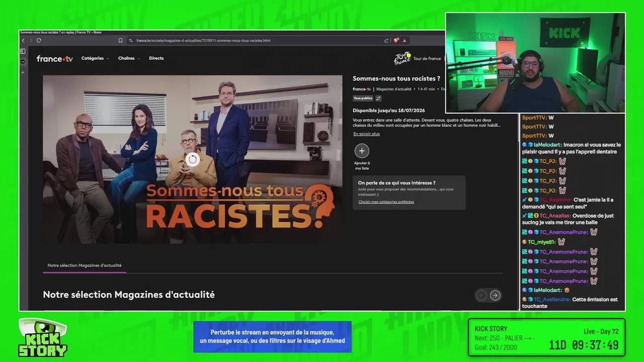Bookmark this page with the bookmark icon
The image size is (644, 362).
(120, 40)
